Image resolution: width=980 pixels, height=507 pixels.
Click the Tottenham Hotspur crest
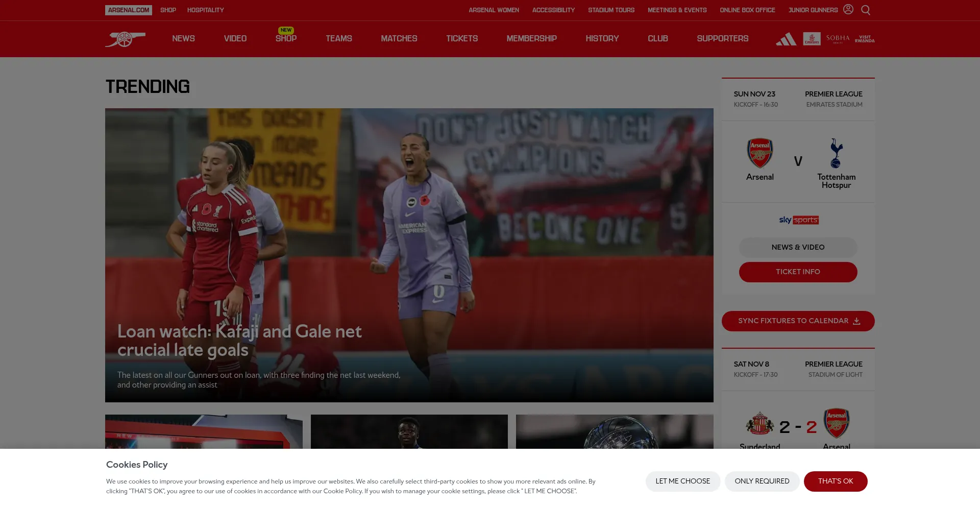coord(836,153)
